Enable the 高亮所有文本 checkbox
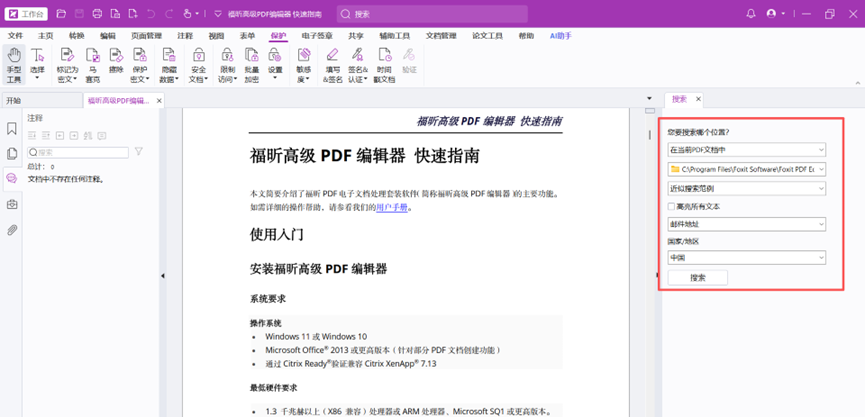 click(x=672, y=206)
